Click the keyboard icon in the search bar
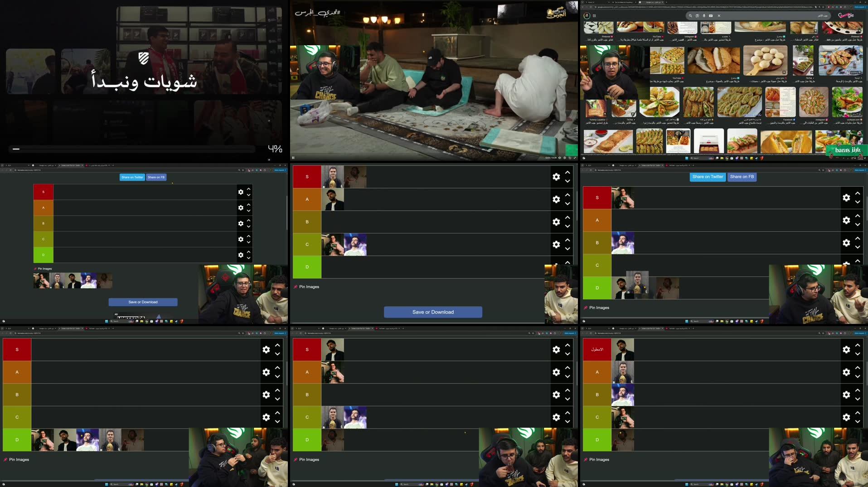 point(711,15)
